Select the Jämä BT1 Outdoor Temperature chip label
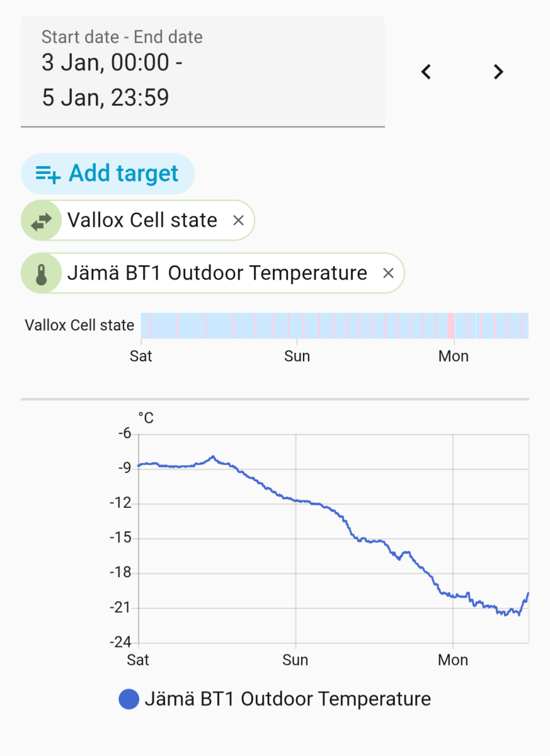 [217, 273]
